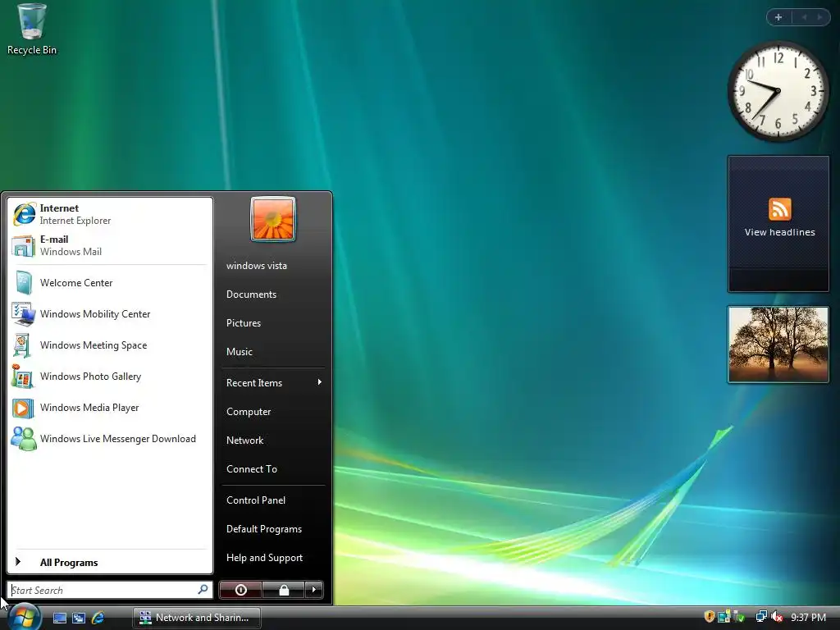Open Documents from the Start menu
This screenshot has height=630, width=840.
click(x=273, y=294)
